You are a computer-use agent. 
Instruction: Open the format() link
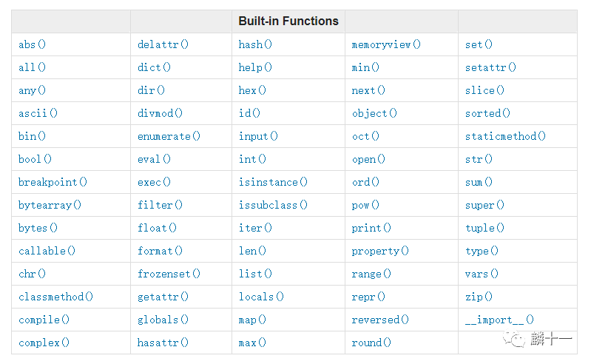pos(160,251)
